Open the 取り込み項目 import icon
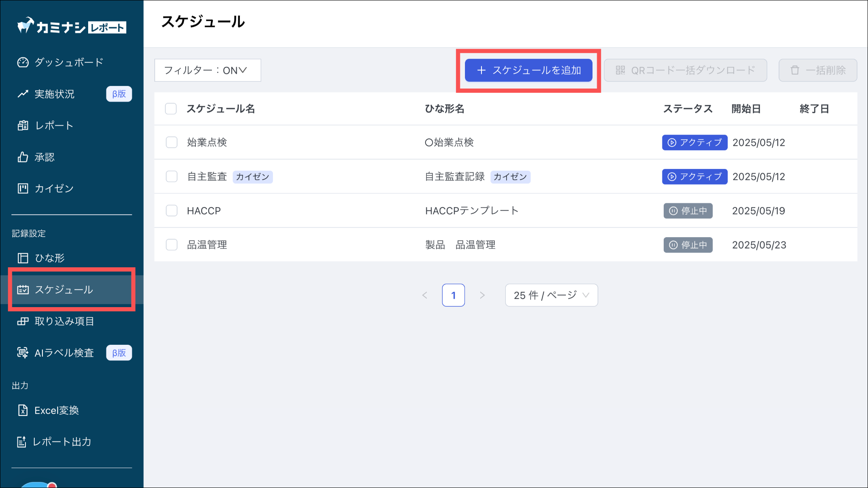This screenshot has height=488, width=868. point(23,322)
